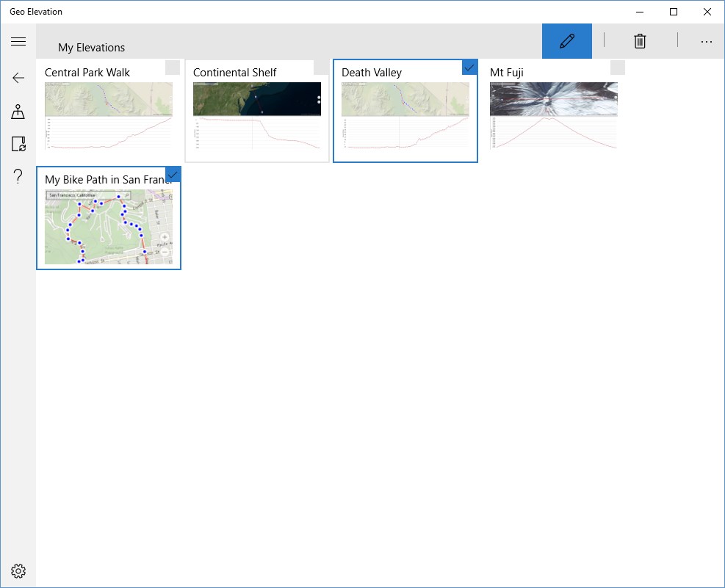Check the Mt Fuji selection box

pos(617,67)
